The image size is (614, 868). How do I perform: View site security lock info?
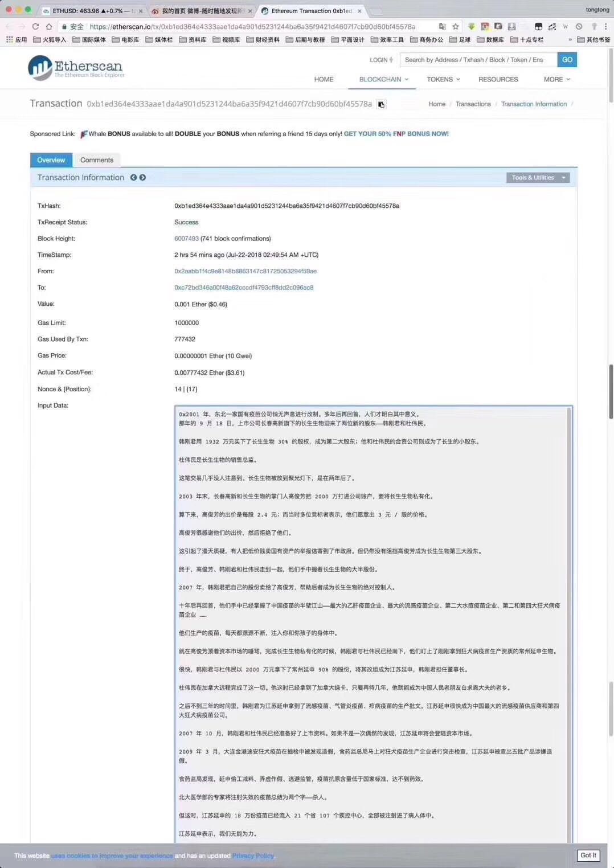click(x=64, y=27)
